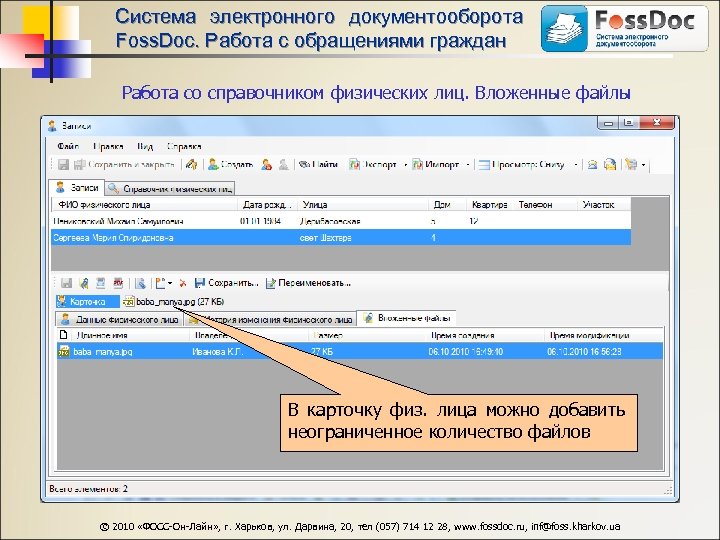Click the blank document icon in files header
Screen dimensions: 720x540
64,335
